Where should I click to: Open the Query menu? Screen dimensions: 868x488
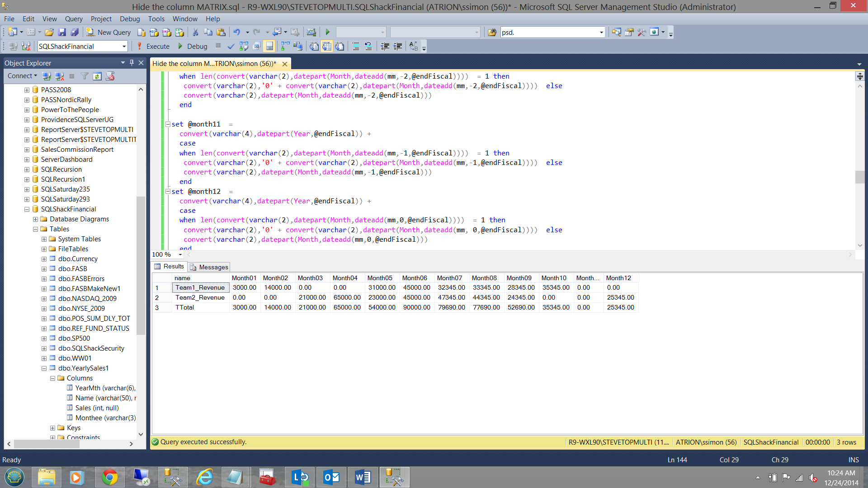pos(73,19)
